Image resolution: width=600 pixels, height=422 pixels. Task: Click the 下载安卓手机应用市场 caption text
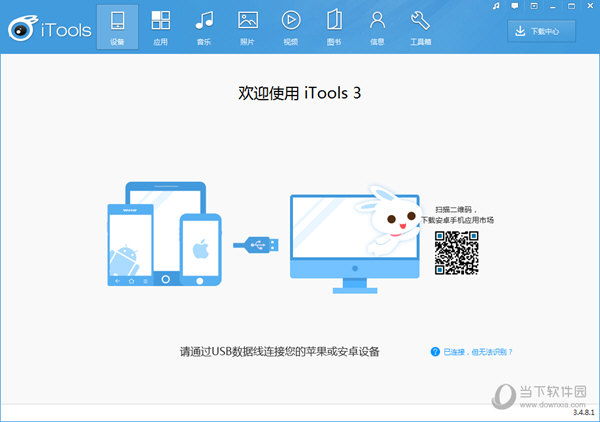(x=457, y=220)
